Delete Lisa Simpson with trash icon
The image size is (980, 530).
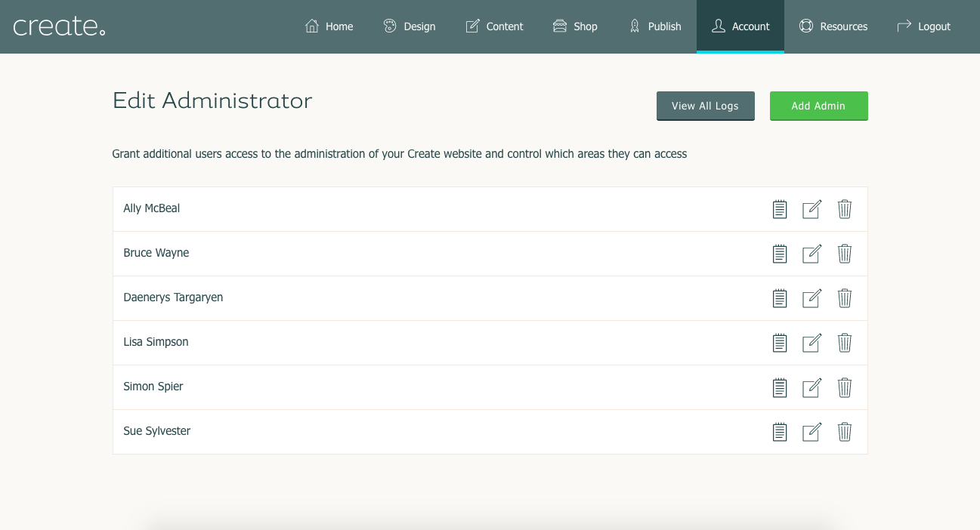click(845, 343)
